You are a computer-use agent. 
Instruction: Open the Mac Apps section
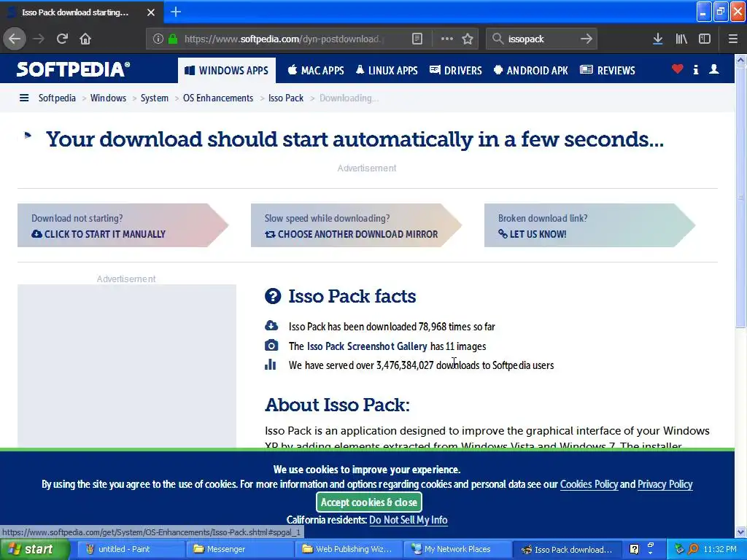pos(316,71)
